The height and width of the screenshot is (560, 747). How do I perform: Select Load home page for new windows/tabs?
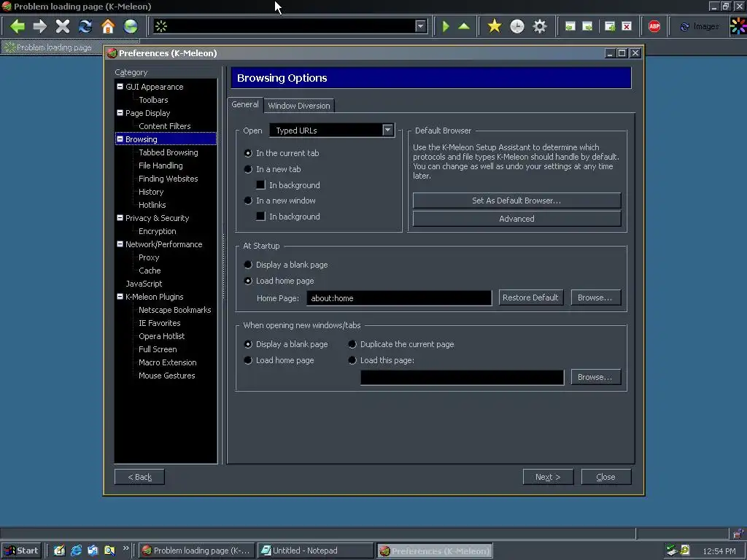pos(248,360)
